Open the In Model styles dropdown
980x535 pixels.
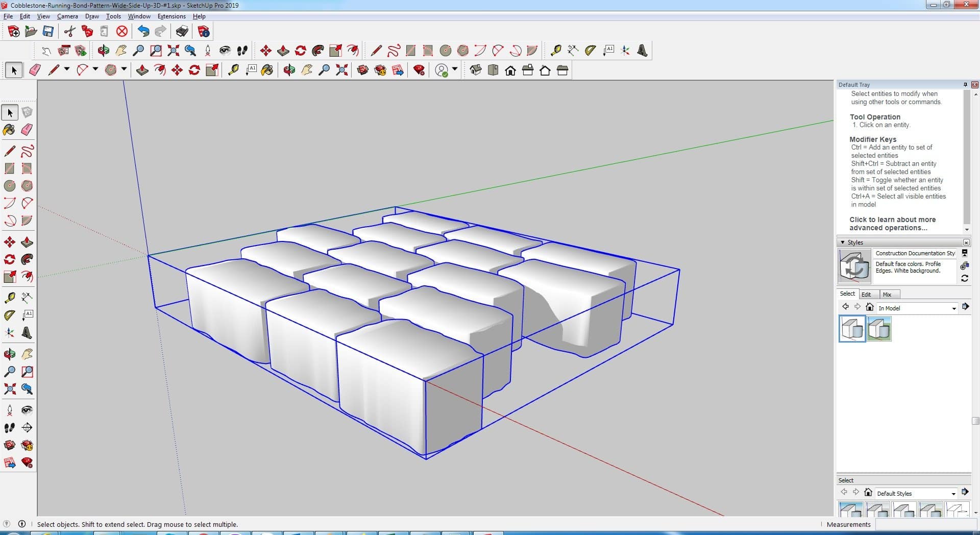click(953, 308)
